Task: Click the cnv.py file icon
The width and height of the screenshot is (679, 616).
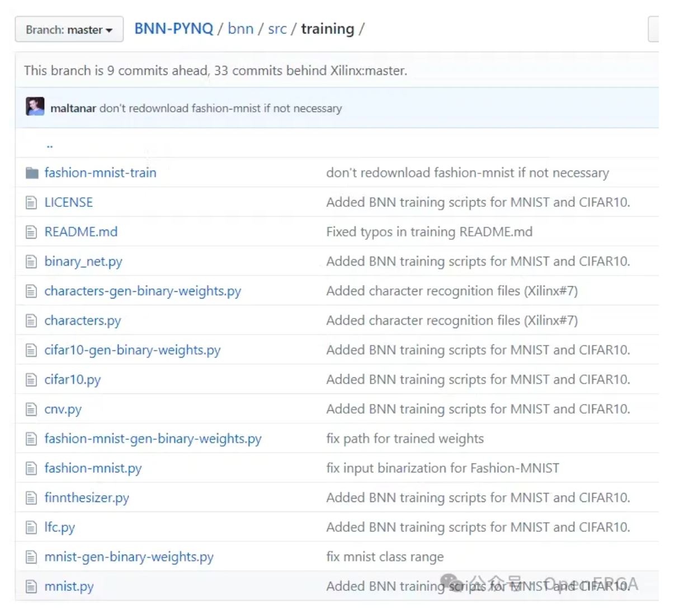Action: [31, 410]
